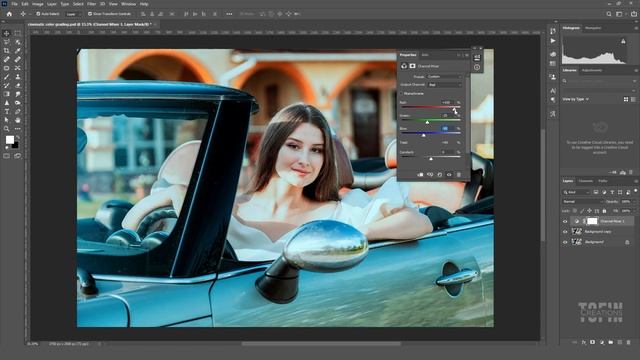Hide the Background layer

565,242
